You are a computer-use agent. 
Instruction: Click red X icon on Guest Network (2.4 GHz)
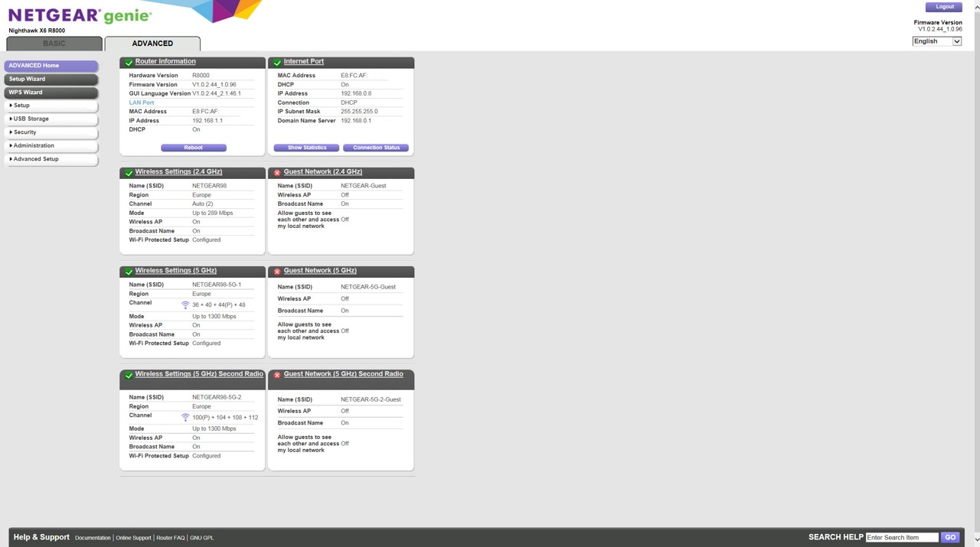point(277,173)
